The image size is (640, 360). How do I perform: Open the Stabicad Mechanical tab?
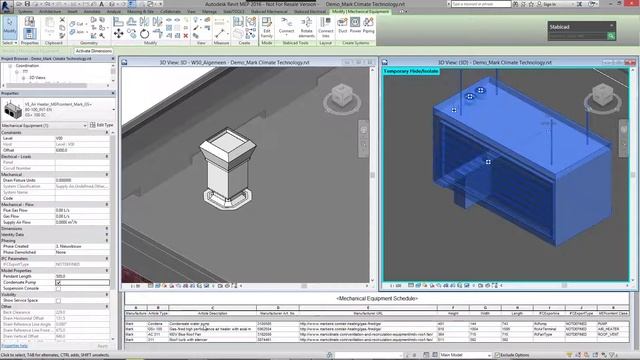click(x=269, y=11)
